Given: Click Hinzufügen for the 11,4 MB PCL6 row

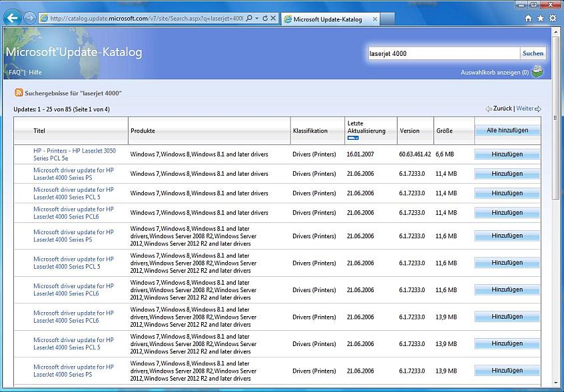Looking at the screenshot, I should coord(507,212).
